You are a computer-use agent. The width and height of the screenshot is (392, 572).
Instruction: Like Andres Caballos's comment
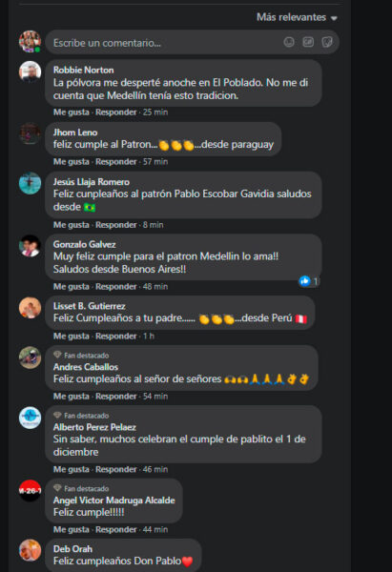[x=72, y=397]
